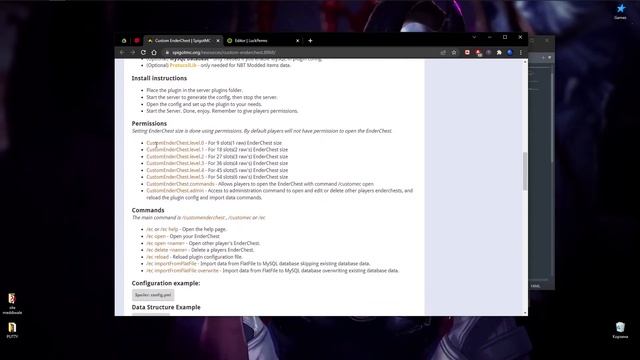640x360 pixels.
Task: Click the spigotmc.org address bar
Action: [302, 52]
